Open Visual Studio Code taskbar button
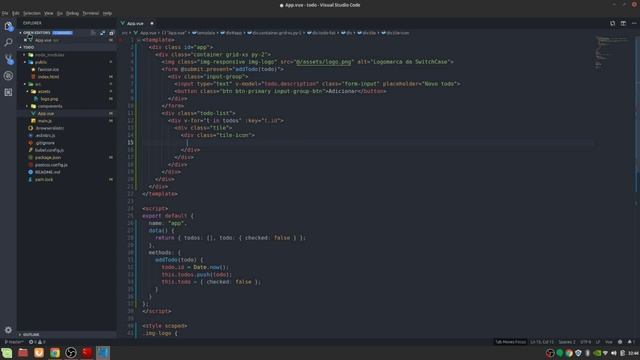This screenshot has height=360, width=640. pos(103,353)
